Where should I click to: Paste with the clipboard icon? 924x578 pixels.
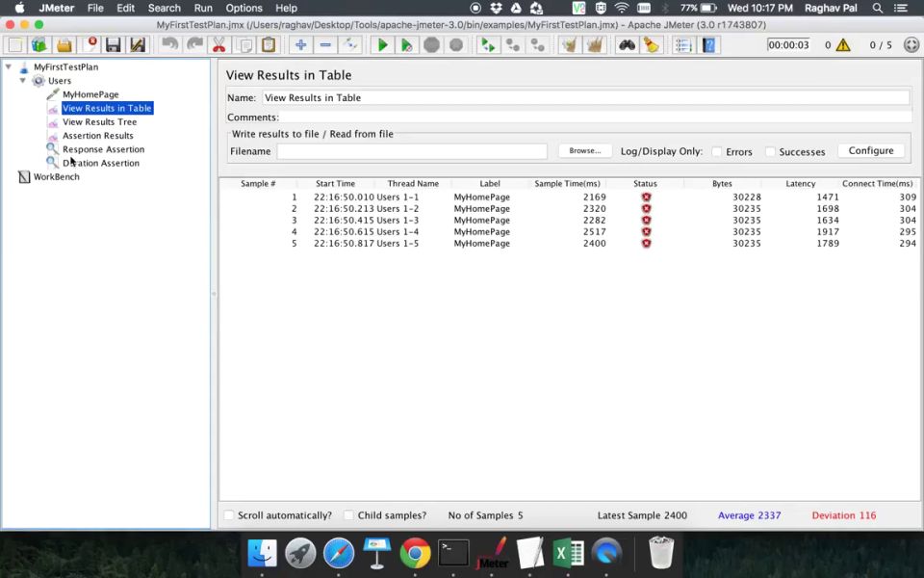click(x=269, y=45)
